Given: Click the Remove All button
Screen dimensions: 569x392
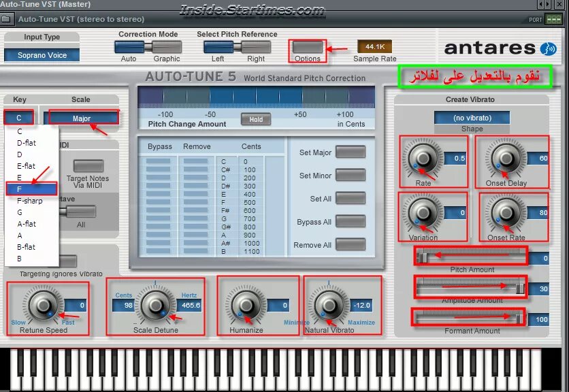Looking at the screenshot, I should 351,244.
